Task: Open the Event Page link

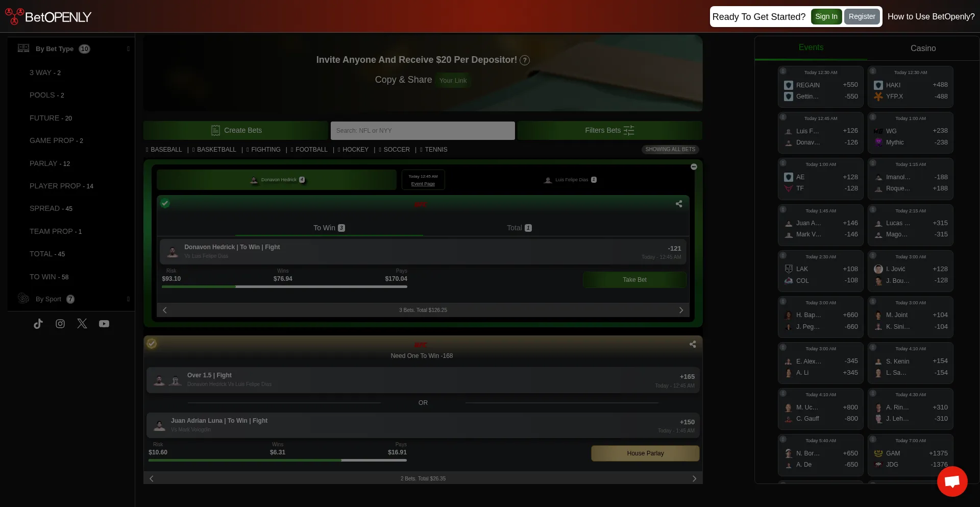Action: (423, 184)
